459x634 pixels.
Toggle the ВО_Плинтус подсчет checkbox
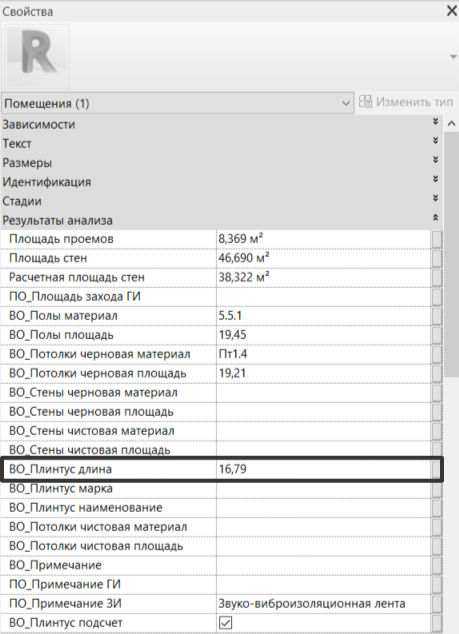click(x=225, y=623)
